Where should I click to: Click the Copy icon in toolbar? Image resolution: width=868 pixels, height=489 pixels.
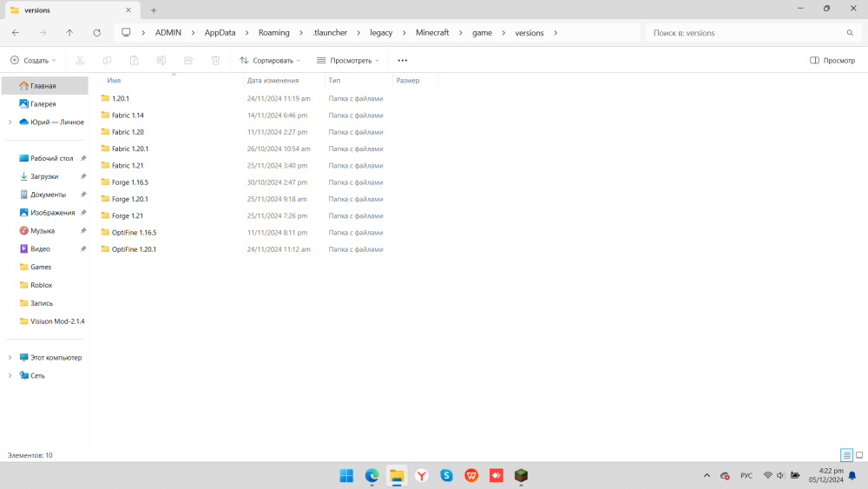(107, 60)
